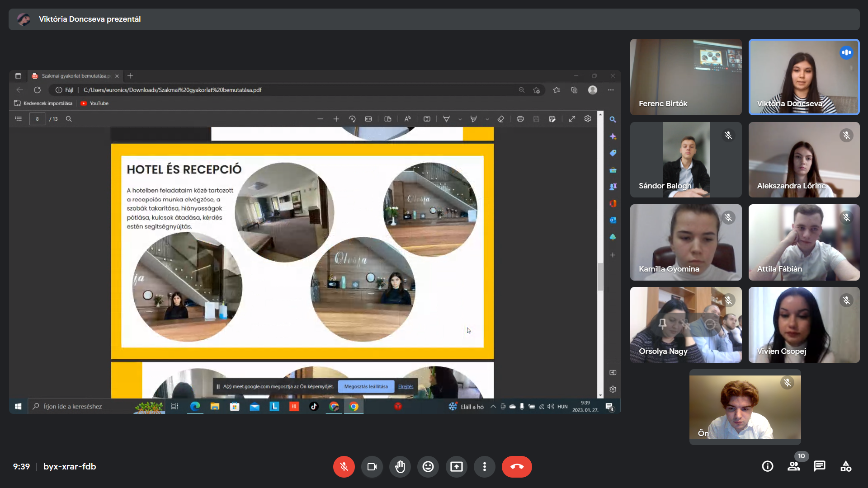Click Viktória Doncseva's video thumbnail
Image resolution: width=868 pixels, height=488 pixels.
[x=804, y=77]
